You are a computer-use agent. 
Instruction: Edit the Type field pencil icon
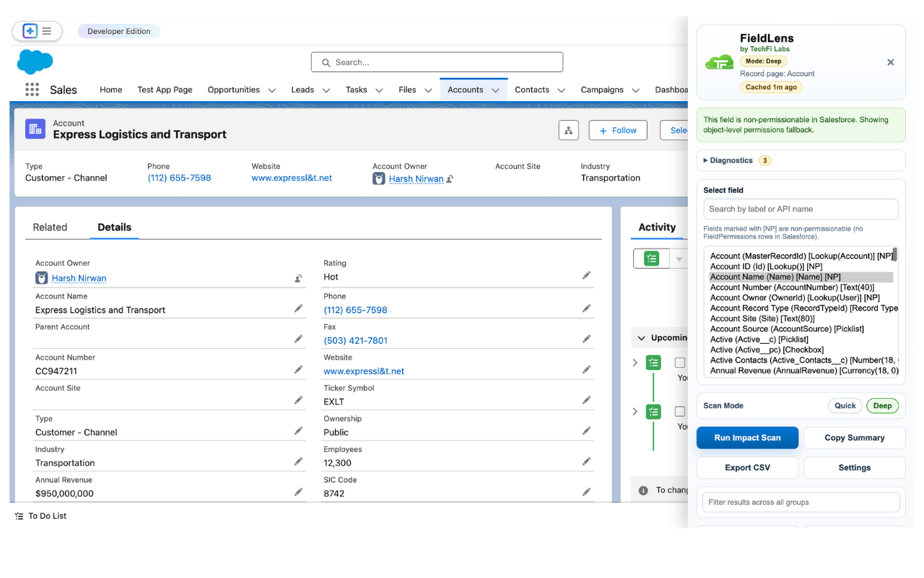coord(298,431)
